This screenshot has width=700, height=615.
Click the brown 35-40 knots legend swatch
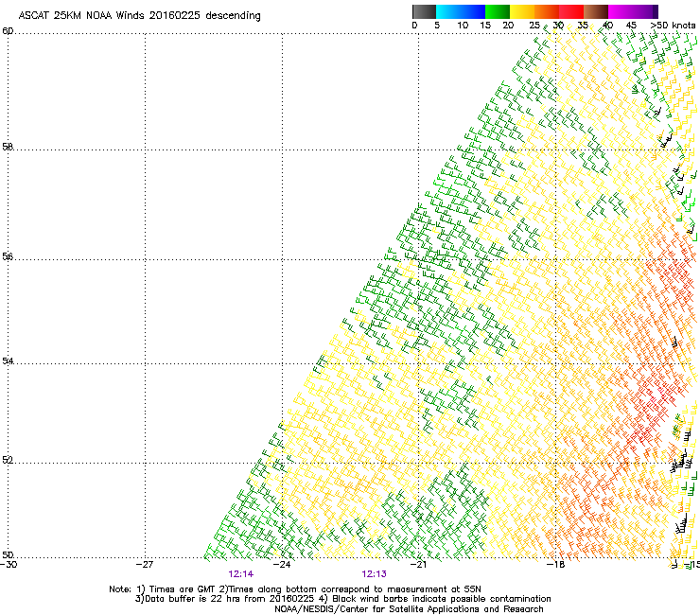[596, 11]
